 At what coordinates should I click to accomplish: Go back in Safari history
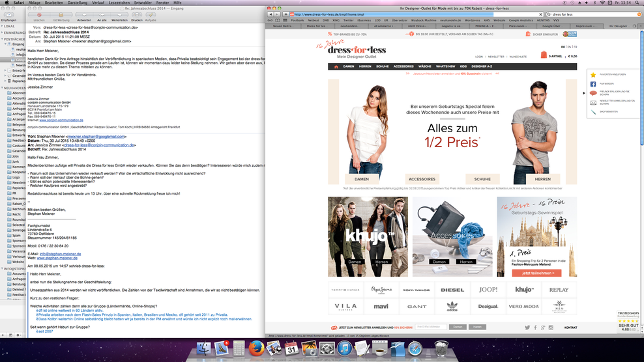coord(271,14)
